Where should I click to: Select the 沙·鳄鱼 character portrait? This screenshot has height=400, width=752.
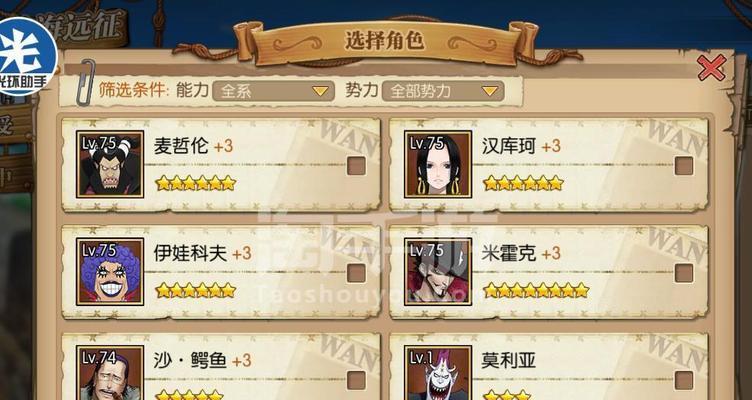coord(110,373)
